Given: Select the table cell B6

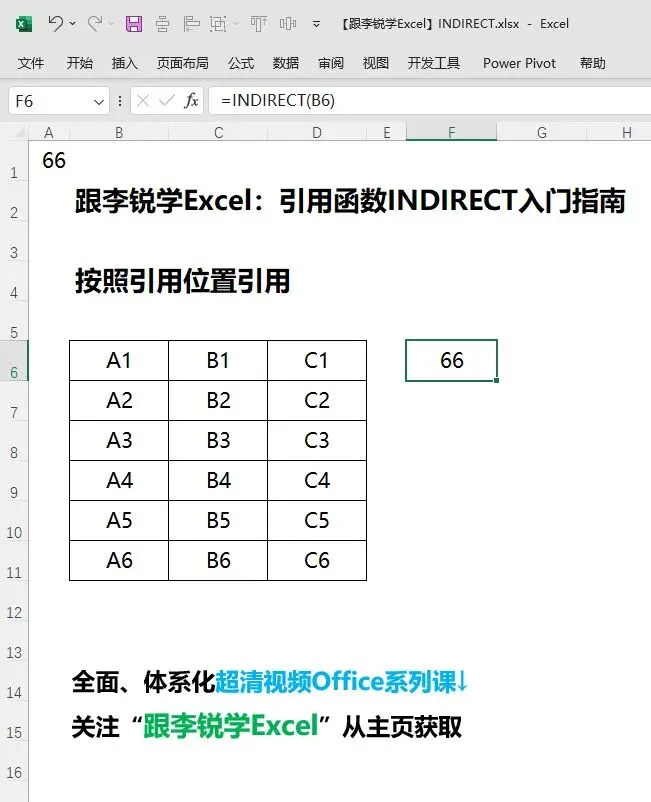Looking at the screenshot, I should [218, 561].
